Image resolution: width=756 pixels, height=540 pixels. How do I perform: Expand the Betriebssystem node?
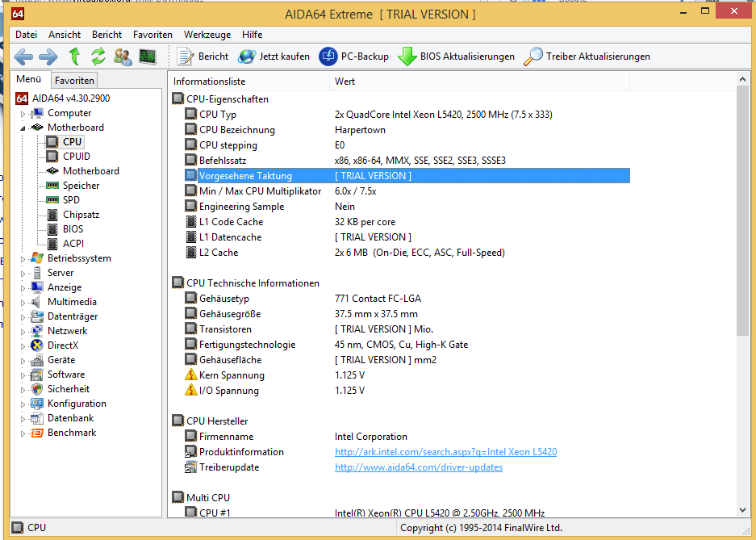tap(23, 259)
